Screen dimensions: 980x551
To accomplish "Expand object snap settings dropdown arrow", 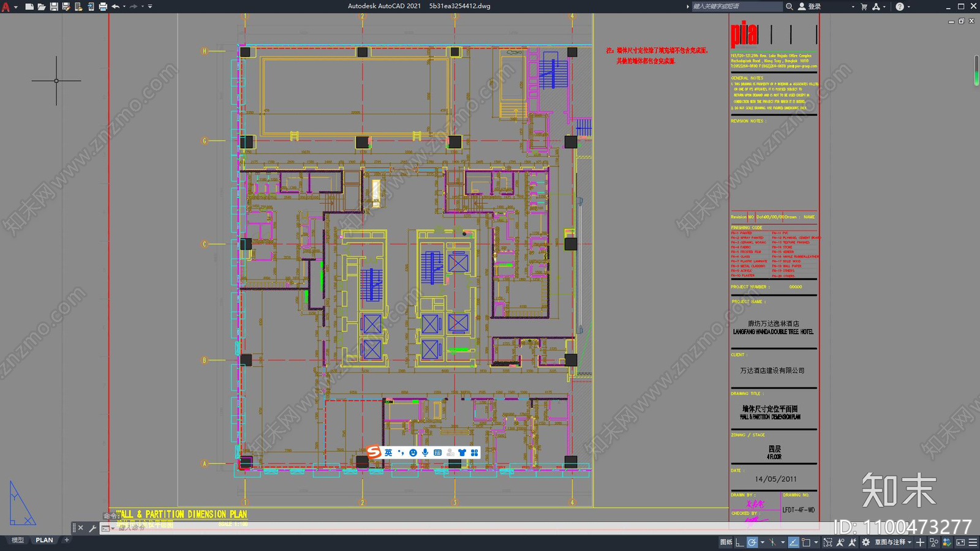I will (x=816, y=542).
